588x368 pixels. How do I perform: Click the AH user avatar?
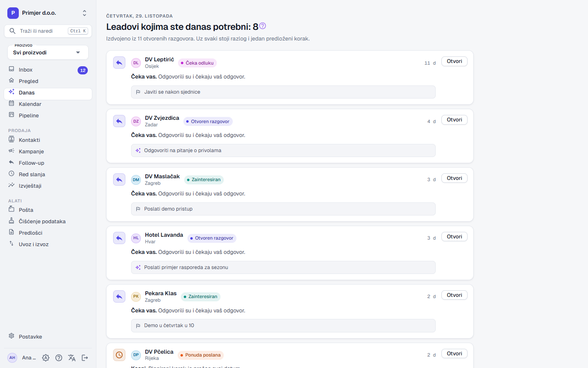click(12, 358)
